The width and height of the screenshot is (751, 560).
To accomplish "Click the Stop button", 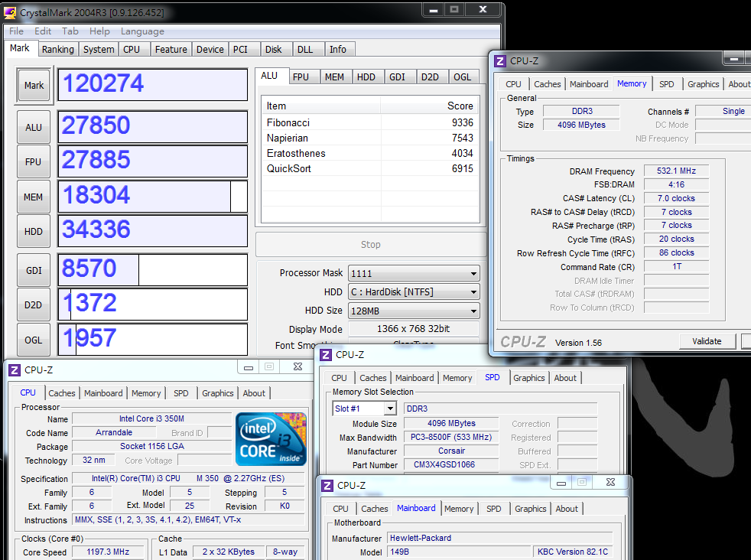I will pyautogui.click(x=371, y=244).
